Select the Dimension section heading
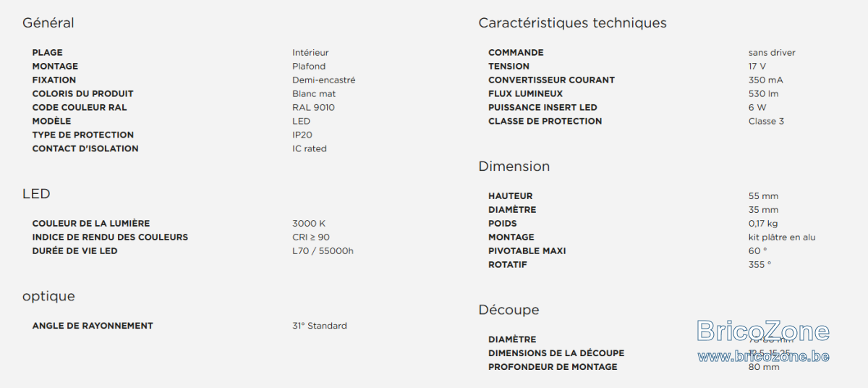This screenshot has width=868, height=388. pos(514,166)
